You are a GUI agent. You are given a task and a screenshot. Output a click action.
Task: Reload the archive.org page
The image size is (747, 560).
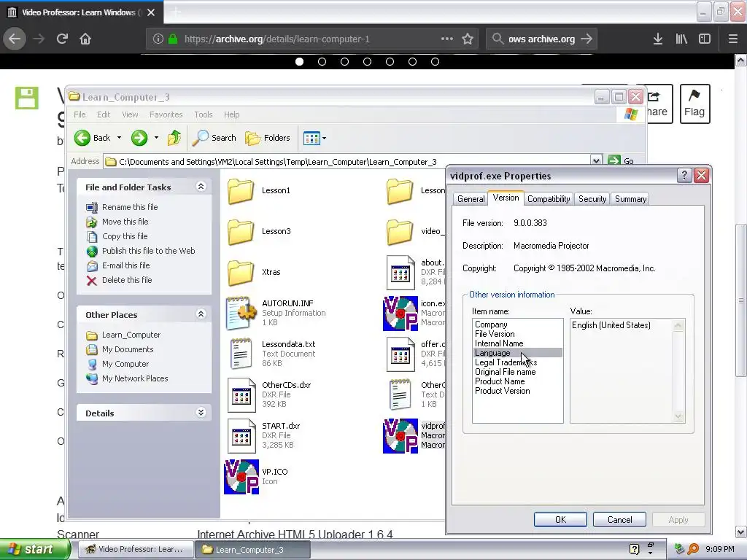(62, 39)
